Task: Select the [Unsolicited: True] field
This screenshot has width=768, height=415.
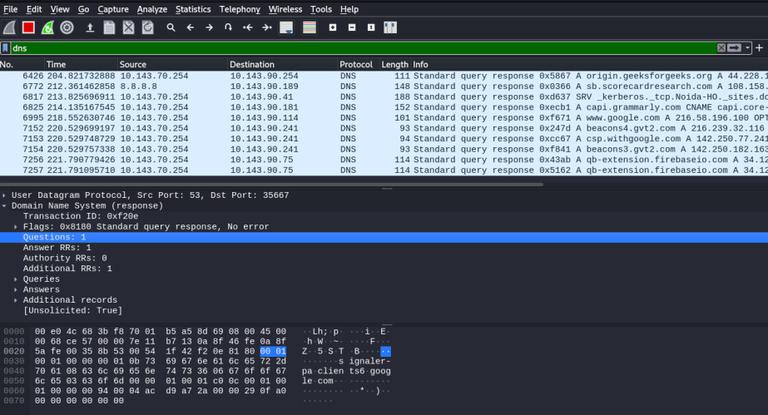Action: tap(72, 311)
